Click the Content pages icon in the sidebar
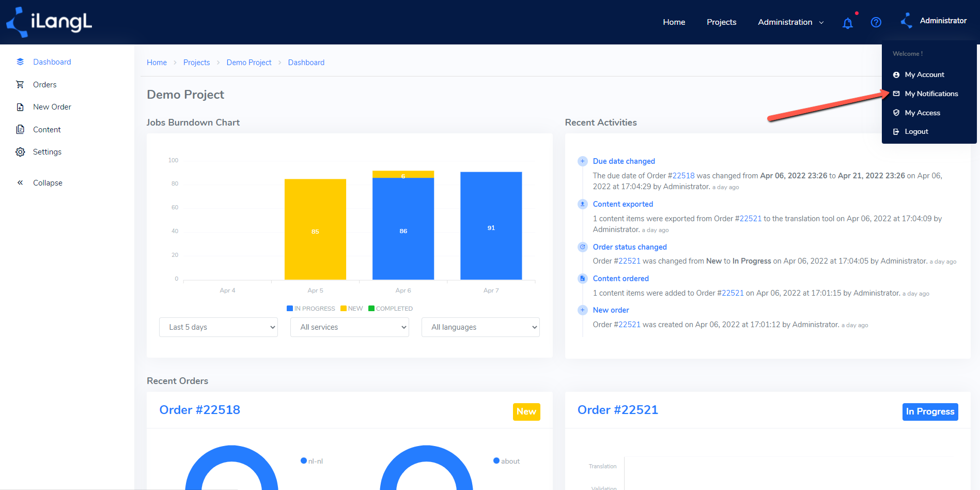This screenshot has height=490, width=980. 20,129
